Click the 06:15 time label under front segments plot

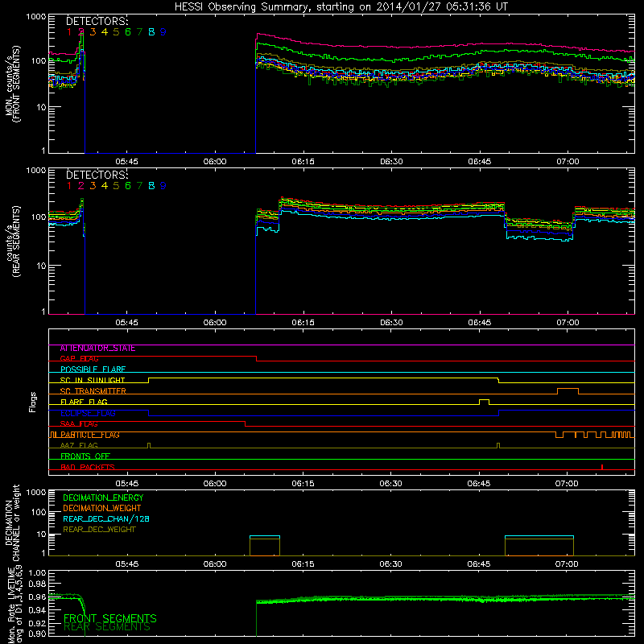pos(303,162)
